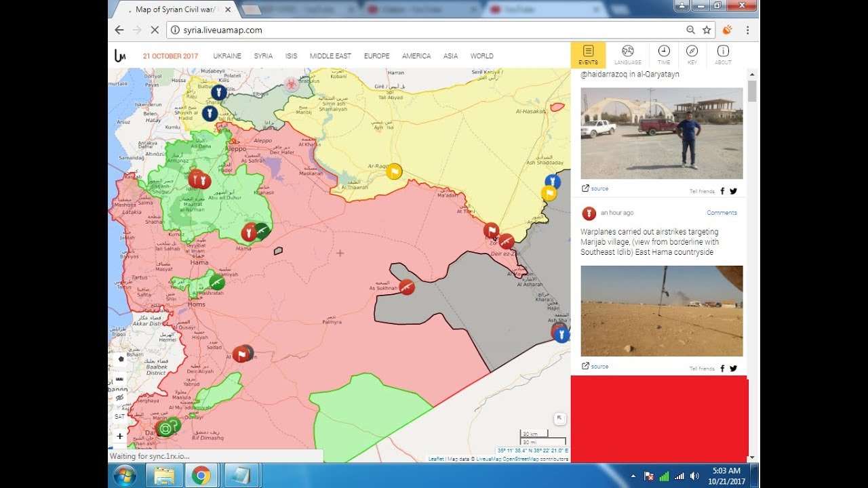Open red bomb marker east of Hama
Screen dimensions: 868x488
250,232
